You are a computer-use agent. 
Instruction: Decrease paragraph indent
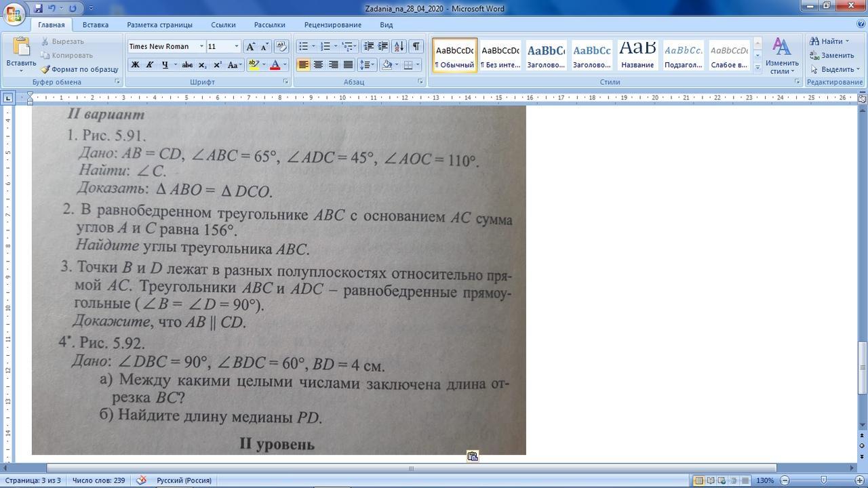[369, 46]
